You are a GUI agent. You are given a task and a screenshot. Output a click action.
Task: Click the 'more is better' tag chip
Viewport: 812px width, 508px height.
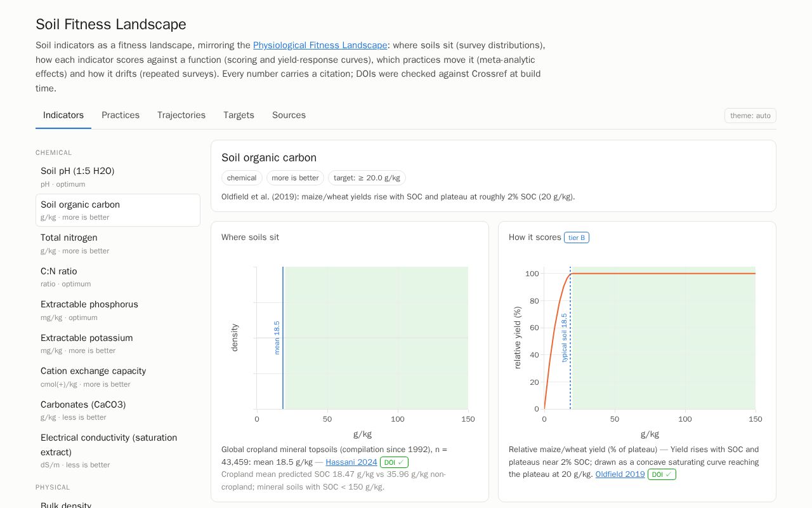pyautogui.click(x=295, y=178)
